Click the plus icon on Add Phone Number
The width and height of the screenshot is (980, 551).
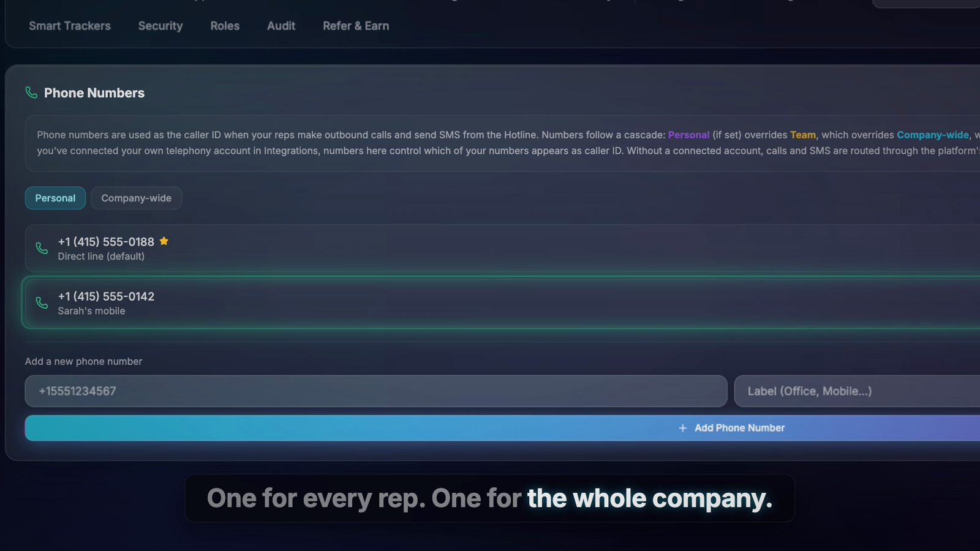click(x=682, y=428)
